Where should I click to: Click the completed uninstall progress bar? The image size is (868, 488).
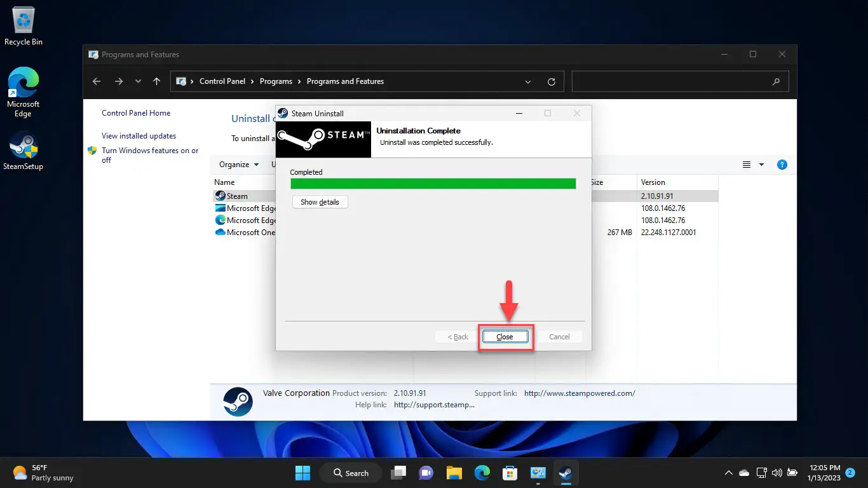[x=433, y=184]
